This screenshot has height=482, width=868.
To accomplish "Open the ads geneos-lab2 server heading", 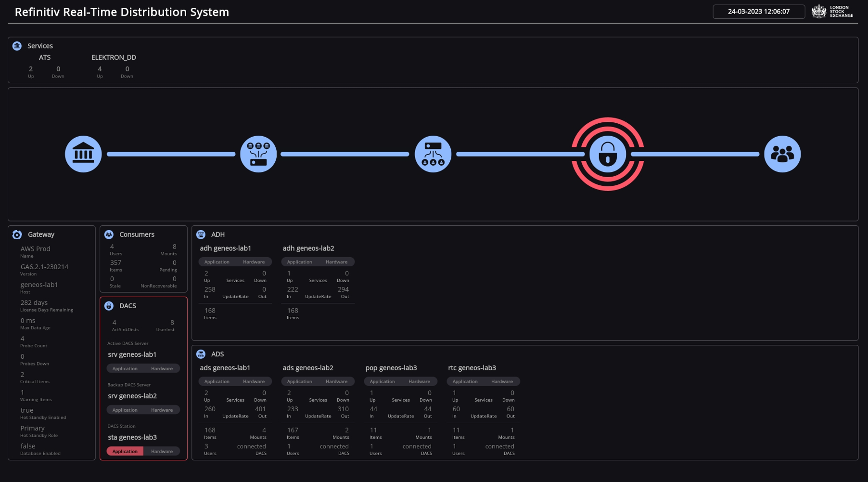I will (x=308, y=368).
